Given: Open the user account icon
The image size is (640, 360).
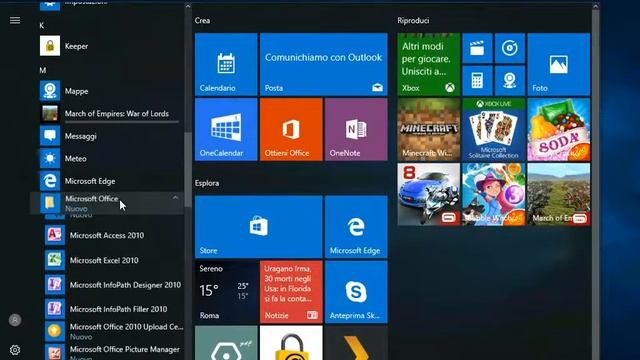Looking at the screenshot, I should (x=15, y=320).
